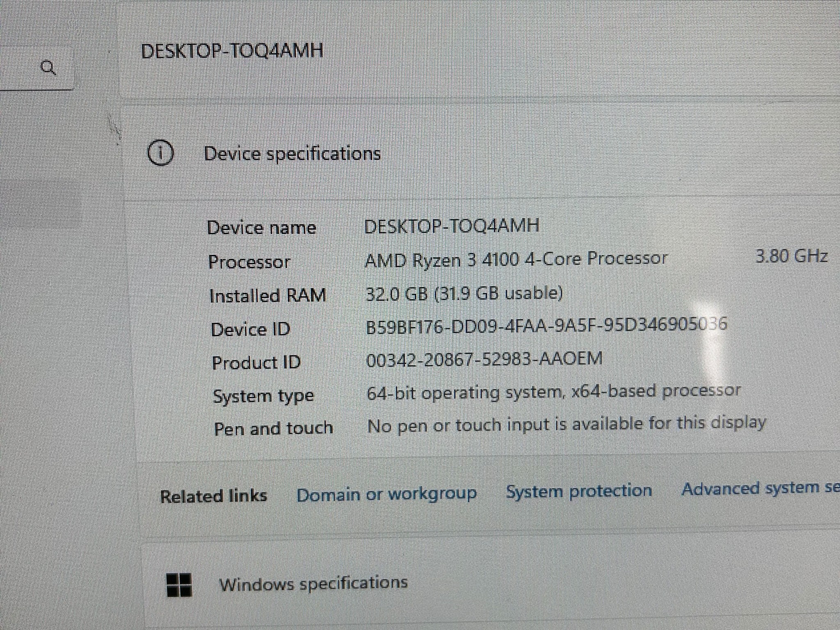
Task: Click the Installed RAM value
Action: 464,293
